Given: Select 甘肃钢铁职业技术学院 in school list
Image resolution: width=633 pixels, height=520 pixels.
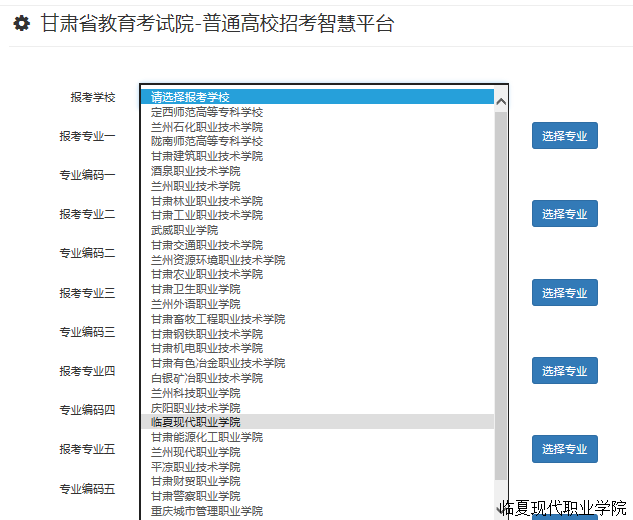Looking at the screenshot, I should click(318, 333).
